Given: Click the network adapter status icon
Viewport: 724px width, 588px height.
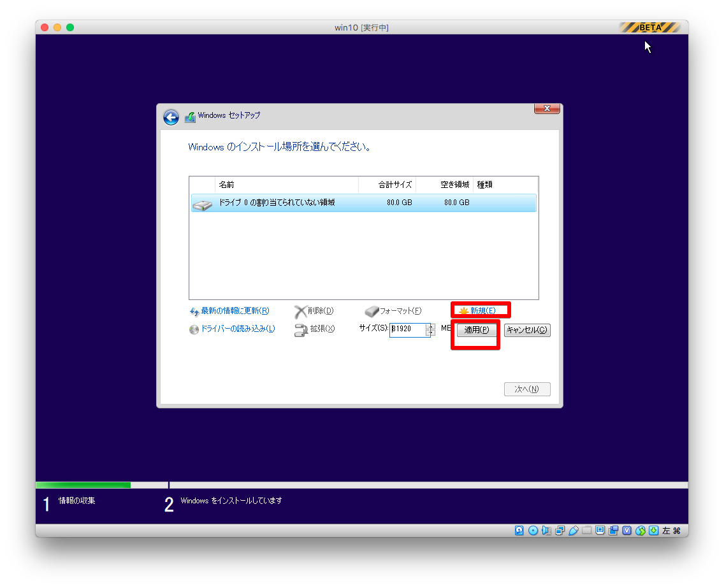Looking at the screenshot, I should coord(560,531).
